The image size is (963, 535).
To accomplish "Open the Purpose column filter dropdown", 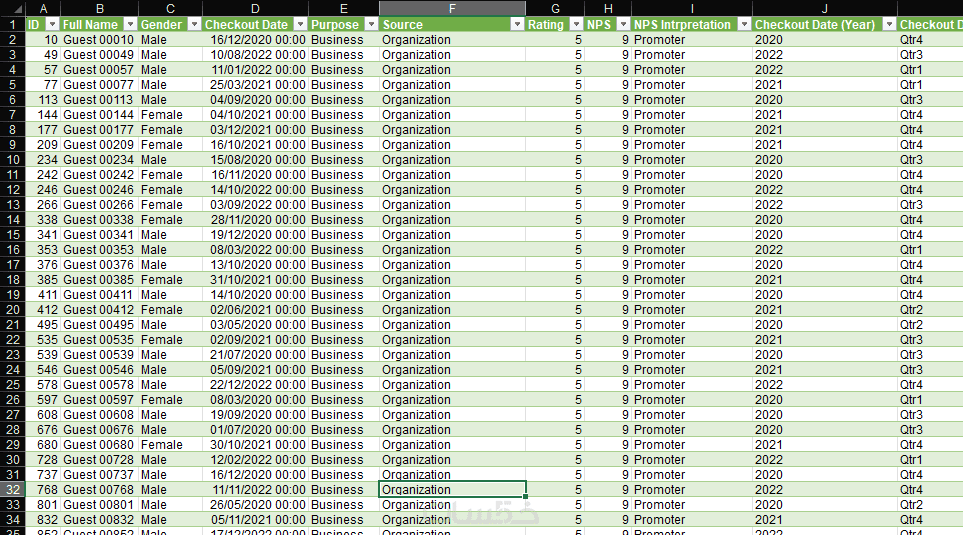I will [372, 25].
